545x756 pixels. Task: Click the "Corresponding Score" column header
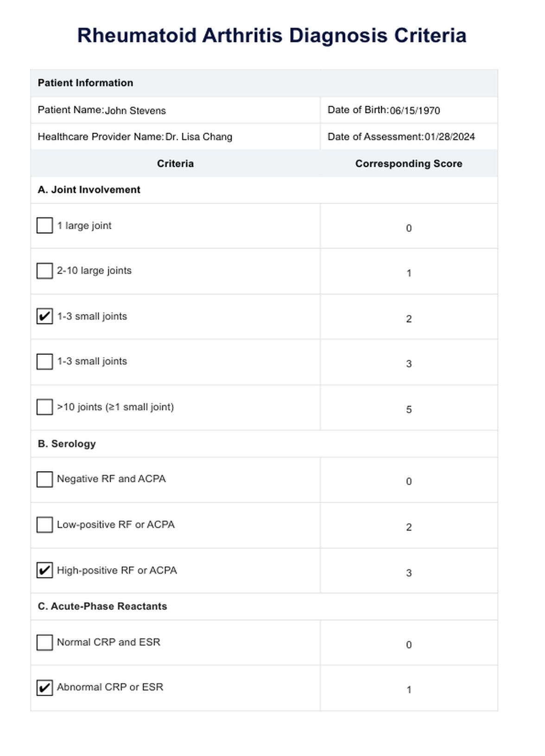click(x=408, y=164)
